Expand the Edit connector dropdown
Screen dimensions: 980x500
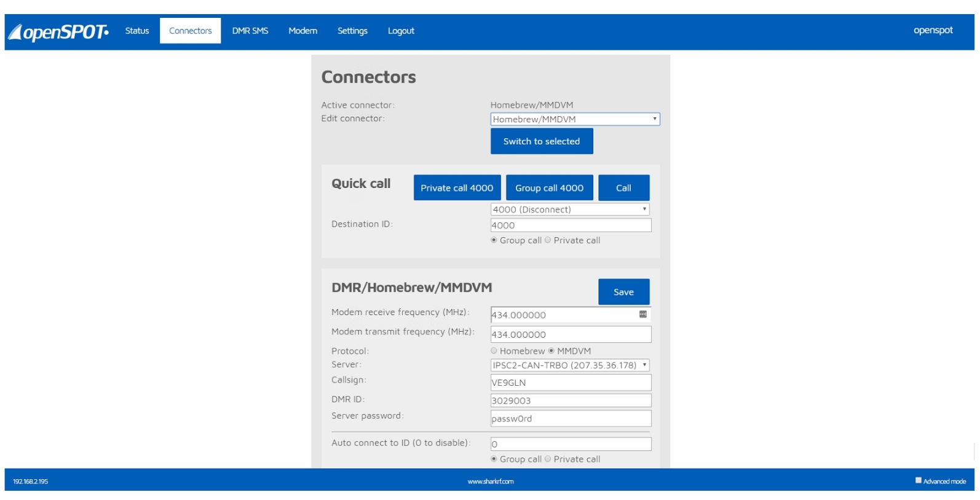click(575, 119)
